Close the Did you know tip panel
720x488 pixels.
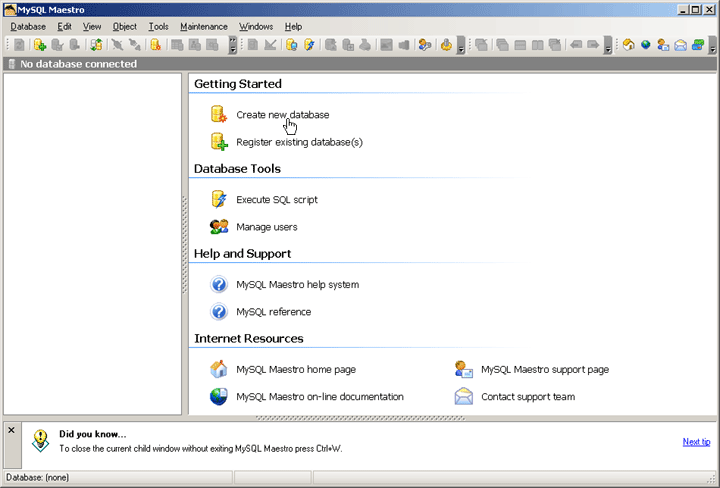click(11, 430)
